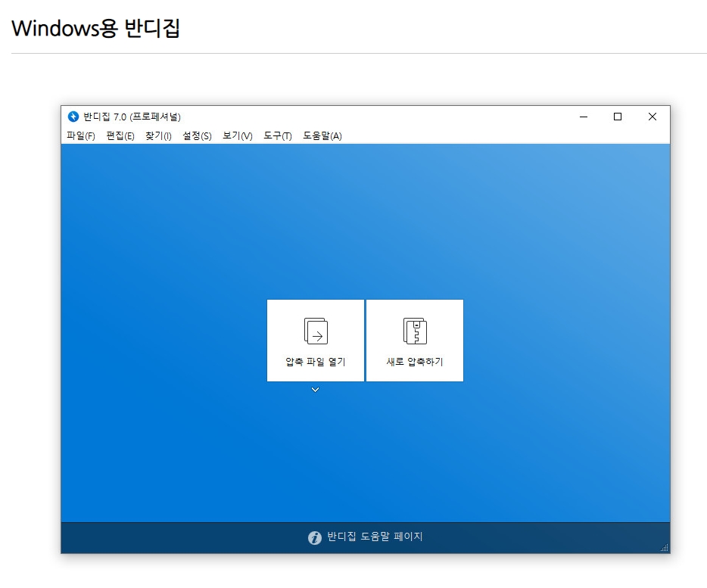Open the 편집(E) menu
This screenshot has width=707, height=588.
pyautogui.click(x=120, y=135)
